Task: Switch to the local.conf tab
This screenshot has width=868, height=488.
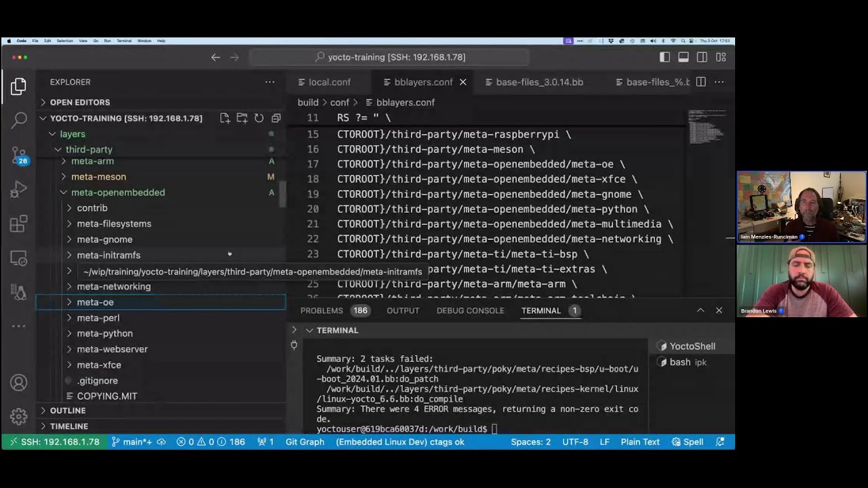Action: [x=330, y=82]
